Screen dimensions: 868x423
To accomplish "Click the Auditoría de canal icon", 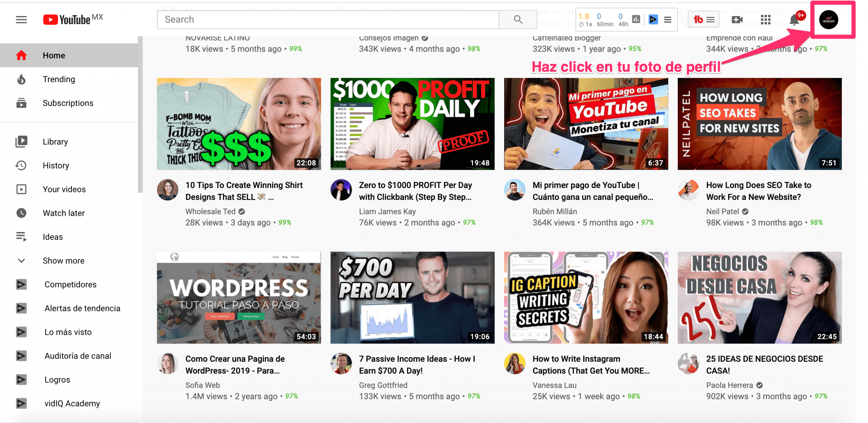I will point(21,355).
